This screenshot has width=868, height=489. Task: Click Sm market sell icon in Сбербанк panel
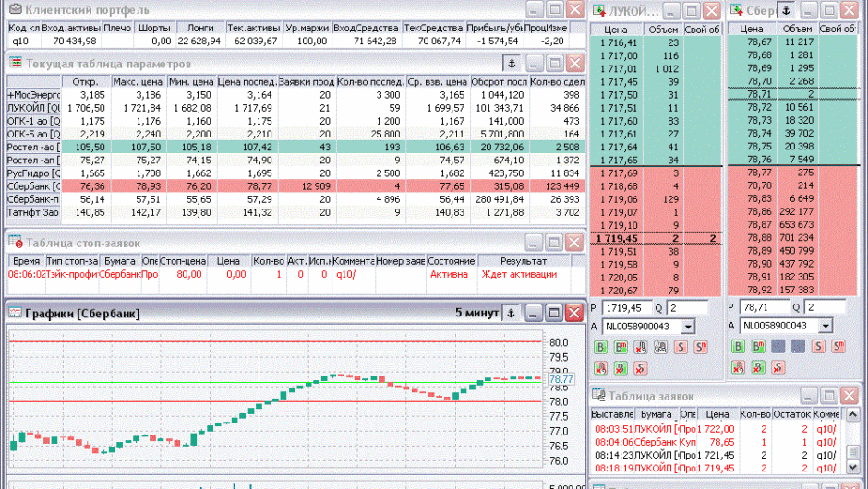click(838, 347)
